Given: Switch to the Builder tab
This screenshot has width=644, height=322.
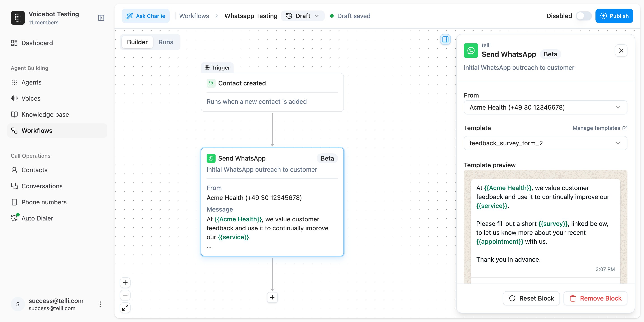Looking at the screenshot, I should coord(137,42).
